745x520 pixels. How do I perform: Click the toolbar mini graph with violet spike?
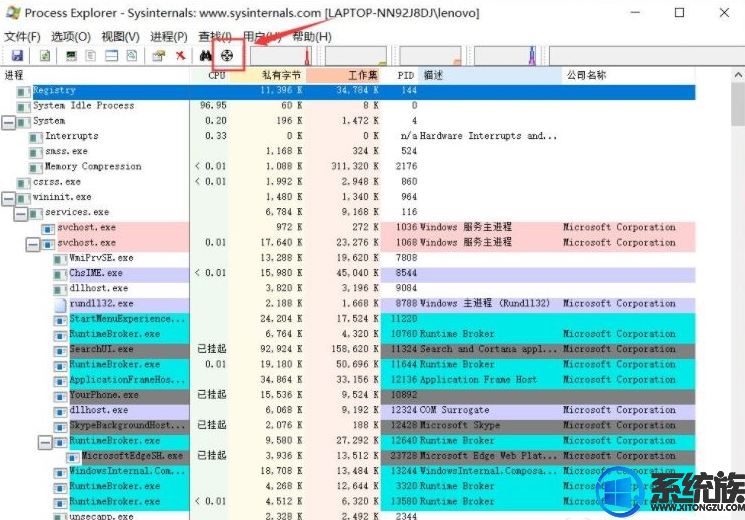pyautogui.click(x=506, y=56)
